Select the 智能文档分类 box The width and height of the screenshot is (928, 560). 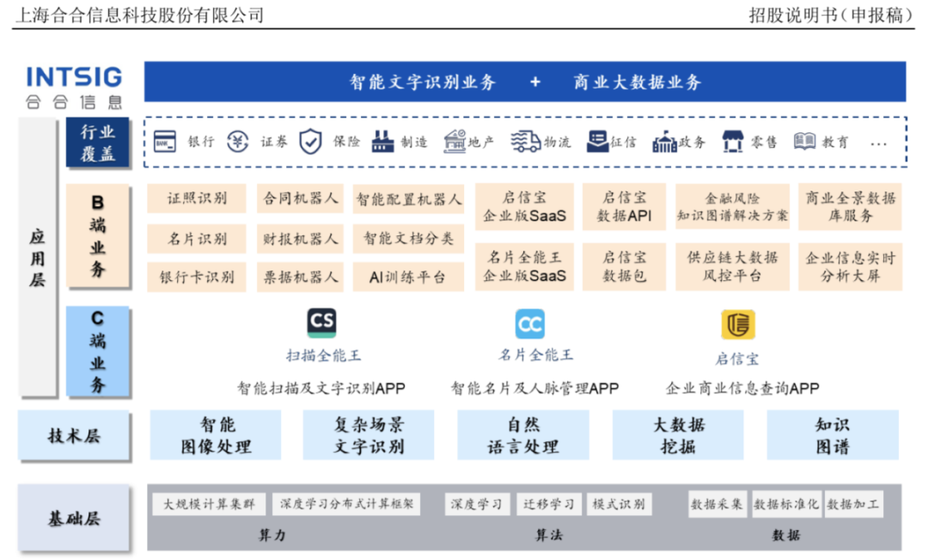point(408,238)
